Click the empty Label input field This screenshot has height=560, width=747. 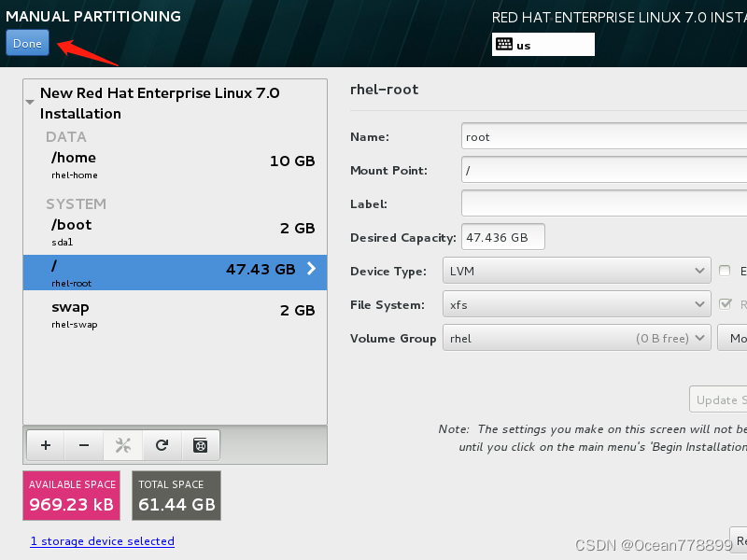[x=604, y=203]
